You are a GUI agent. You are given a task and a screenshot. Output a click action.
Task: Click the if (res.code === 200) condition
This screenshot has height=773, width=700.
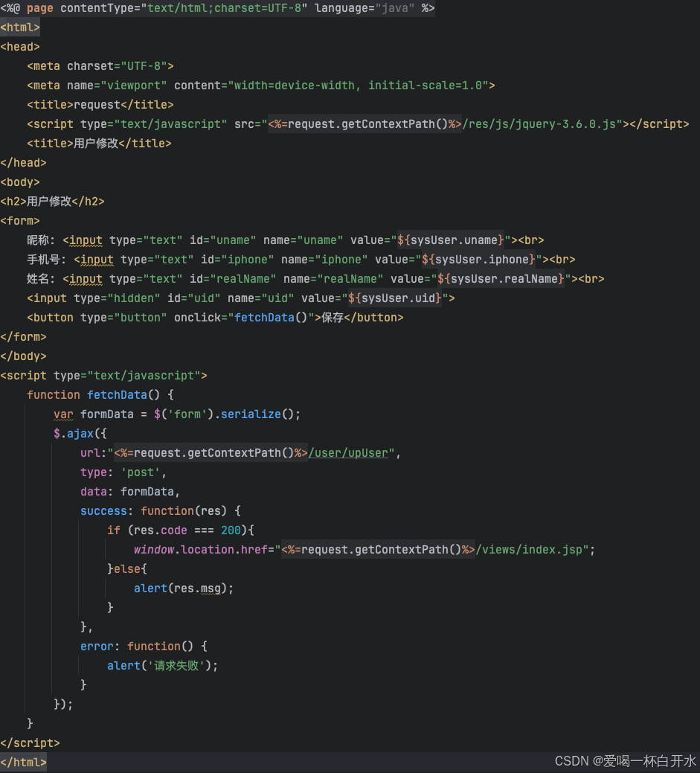coord(181,530)
